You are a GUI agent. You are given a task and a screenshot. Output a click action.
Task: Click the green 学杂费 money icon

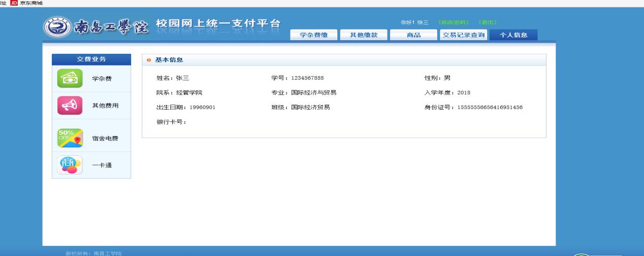[70, 78]
